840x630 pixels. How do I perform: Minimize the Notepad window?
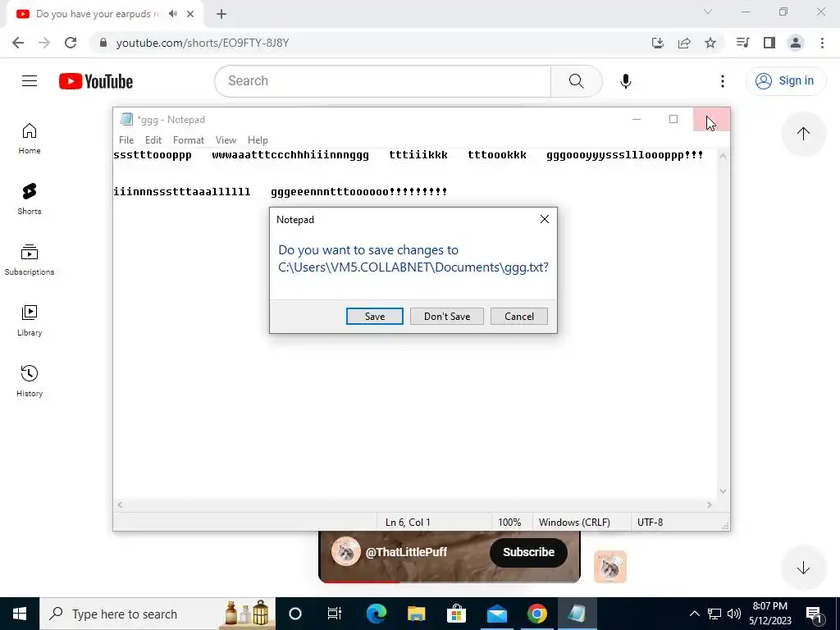click(x=637, y=119)
